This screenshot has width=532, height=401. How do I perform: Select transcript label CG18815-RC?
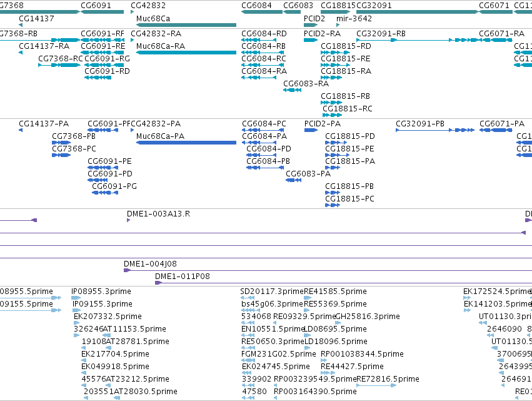pyautogui.click(x=347, y=109)
